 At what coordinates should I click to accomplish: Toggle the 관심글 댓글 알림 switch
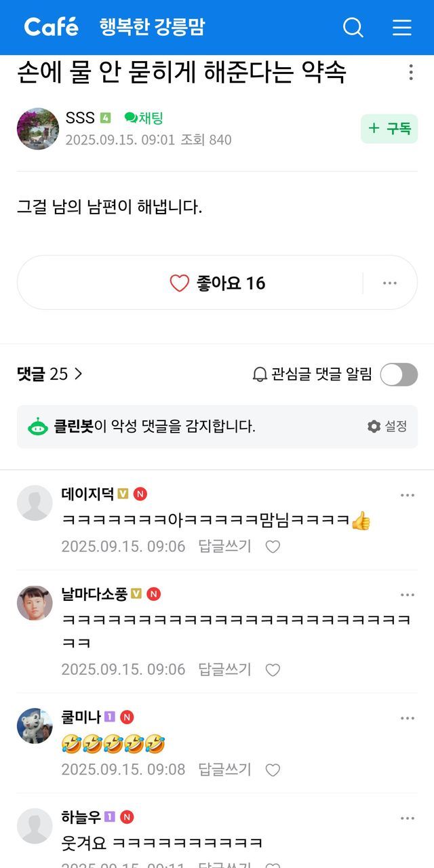coord(398,374)
